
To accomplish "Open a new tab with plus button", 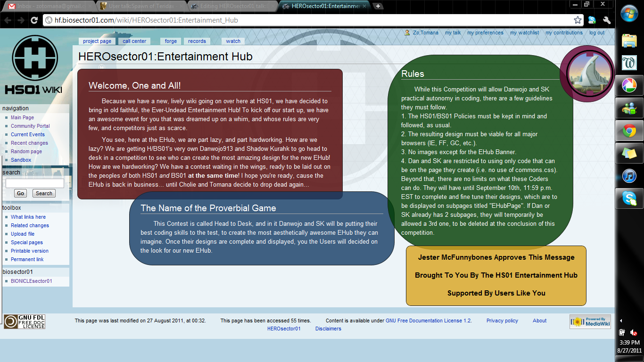I will [x=378, y=6].
